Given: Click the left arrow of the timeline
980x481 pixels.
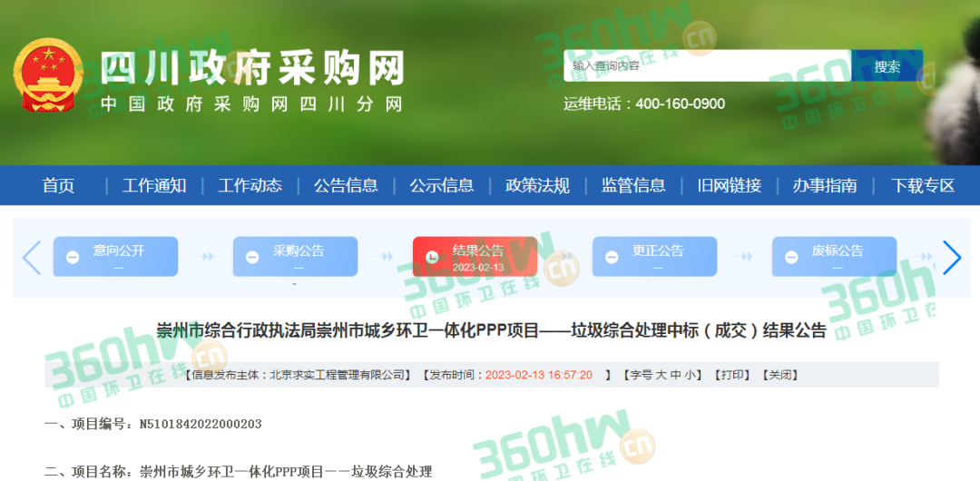Looking at the screenshot, I should point(31,257).
